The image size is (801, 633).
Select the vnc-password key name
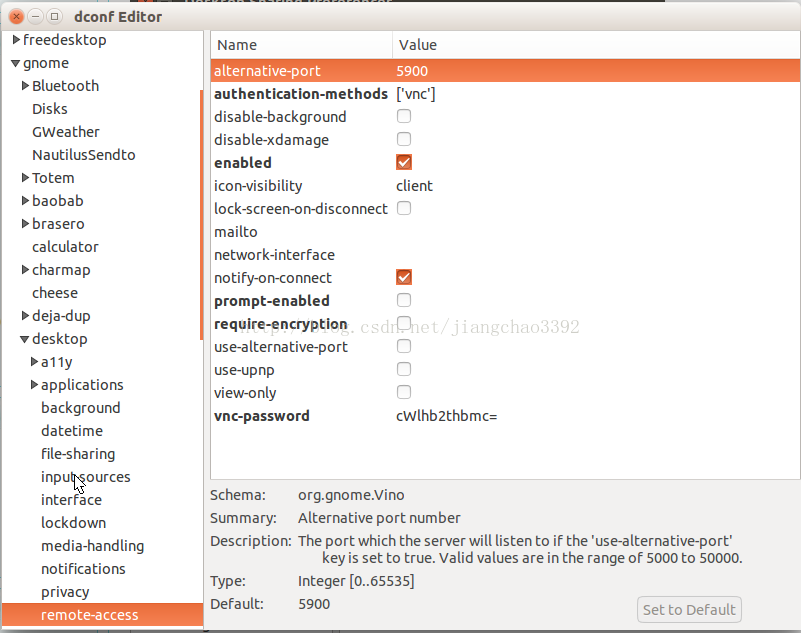point(262,416)
